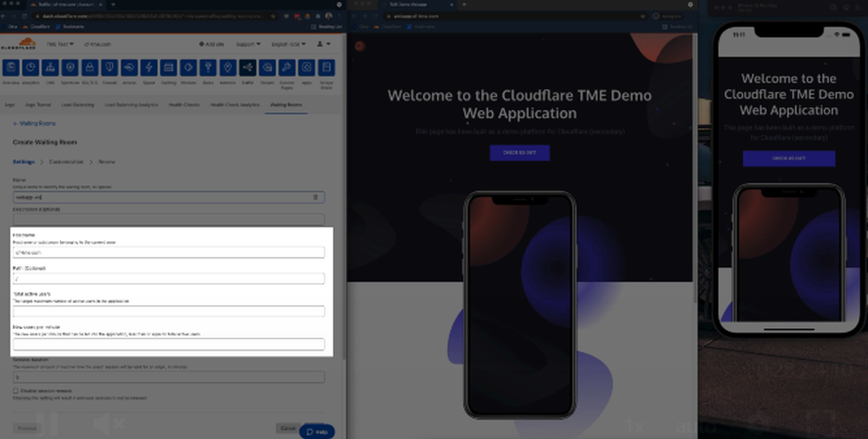868x439 pixels.
Task: Click CHECK US OUT in browser webapp
Action: click(x=519, y=153)
